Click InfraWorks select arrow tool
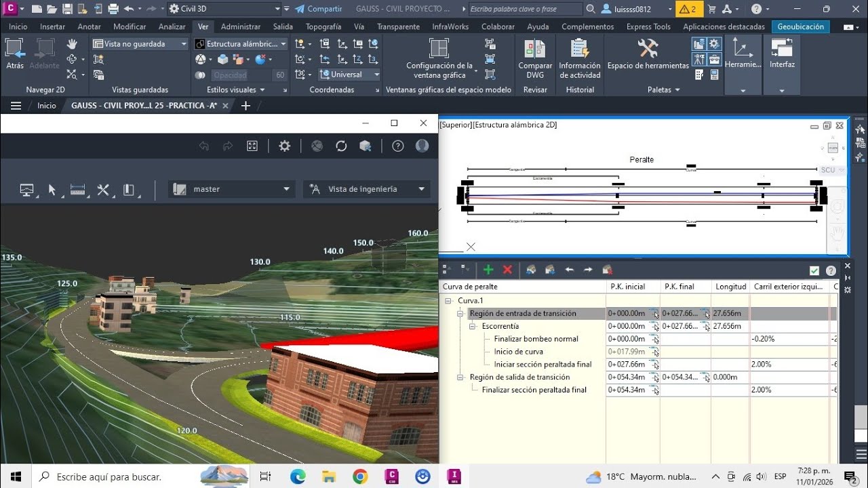This screenshot has height=488, width=868. (52, 190)
